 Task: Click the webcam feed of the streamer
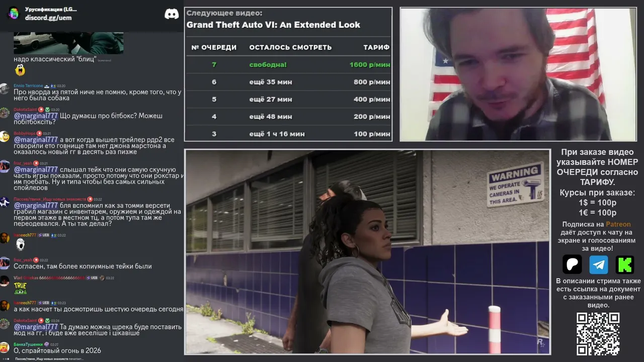click(518, 74)
